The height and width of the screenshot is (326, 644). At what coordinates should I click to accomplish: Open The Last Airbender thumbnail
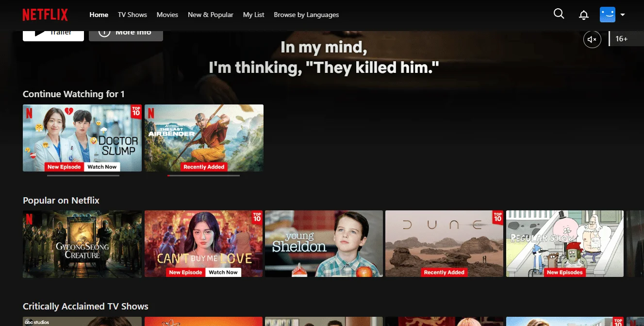[x=204, y=138]
